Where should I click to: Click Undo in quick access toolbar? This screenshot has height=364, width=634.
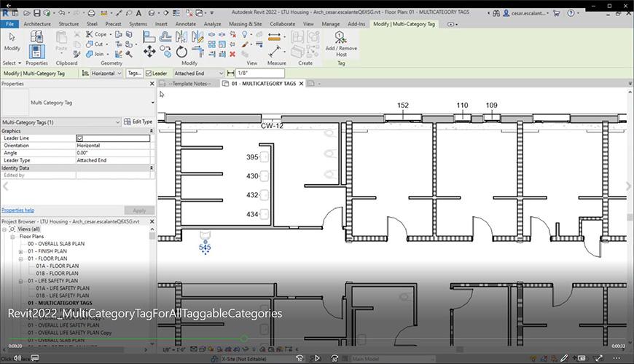pyautogui.click(x=61, y=13)
